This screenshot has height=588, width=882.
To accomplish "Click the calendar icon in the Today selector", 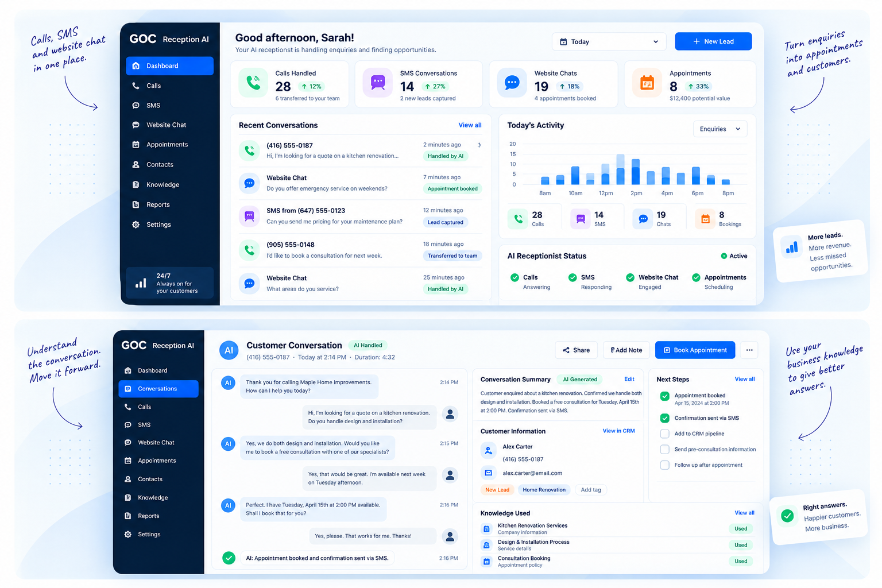I will click(563, 42).
